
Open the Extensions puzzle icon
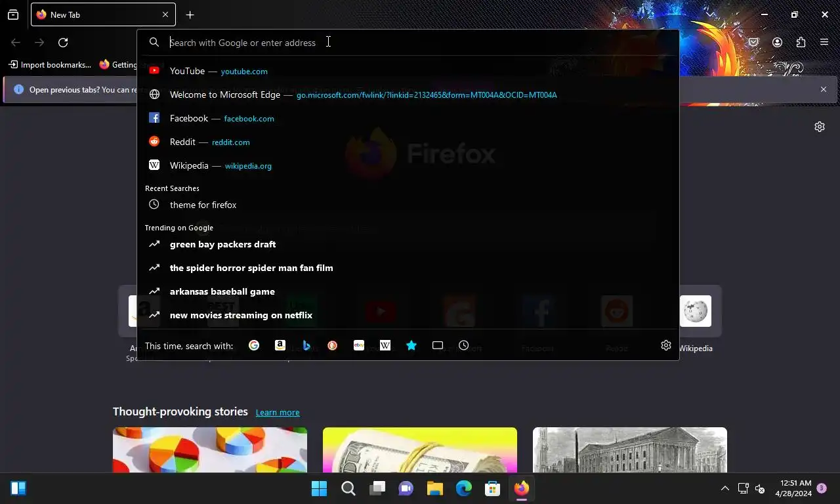tap(801, 43)
